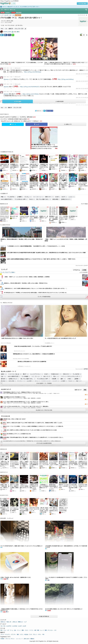Image resolution: width=88 pixels, height=644 pixels.
Task: Share via the green LINE icon
Action: point(13,35)
